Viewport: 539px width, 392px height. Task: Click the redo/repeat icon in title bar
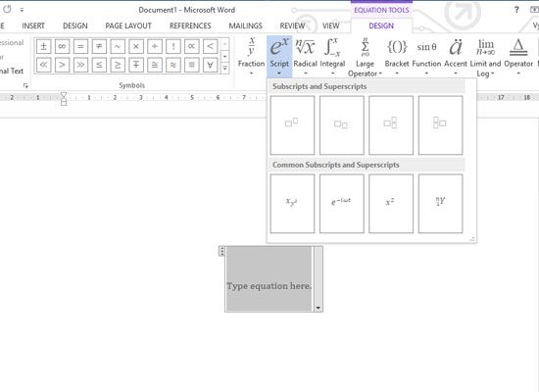click(7, 9)
